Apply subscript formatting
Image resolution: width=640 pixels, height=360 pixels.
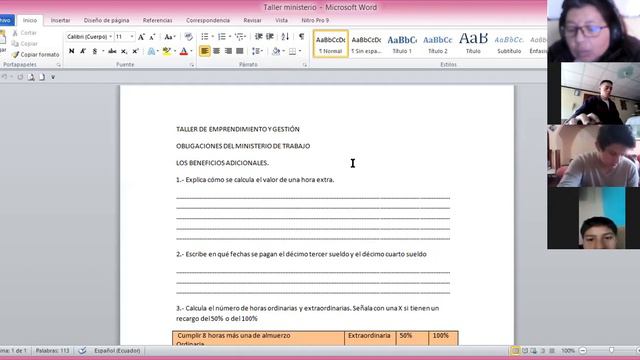(124, 51)
